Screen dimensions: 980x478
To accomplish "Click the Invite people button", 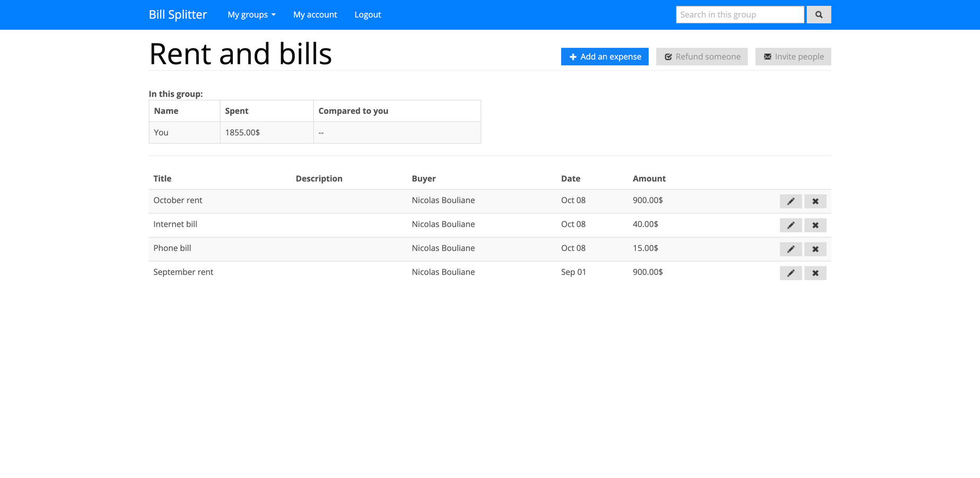I will pos(793,56).
